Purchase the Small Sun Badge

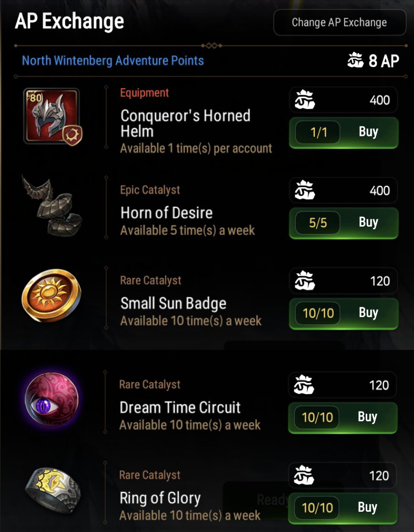(368, 313)
